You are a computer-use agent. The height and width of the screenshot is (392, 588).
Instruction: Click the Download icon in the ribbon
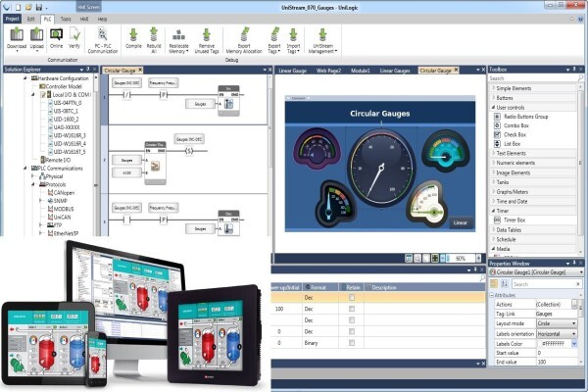(x=17, y=34)
